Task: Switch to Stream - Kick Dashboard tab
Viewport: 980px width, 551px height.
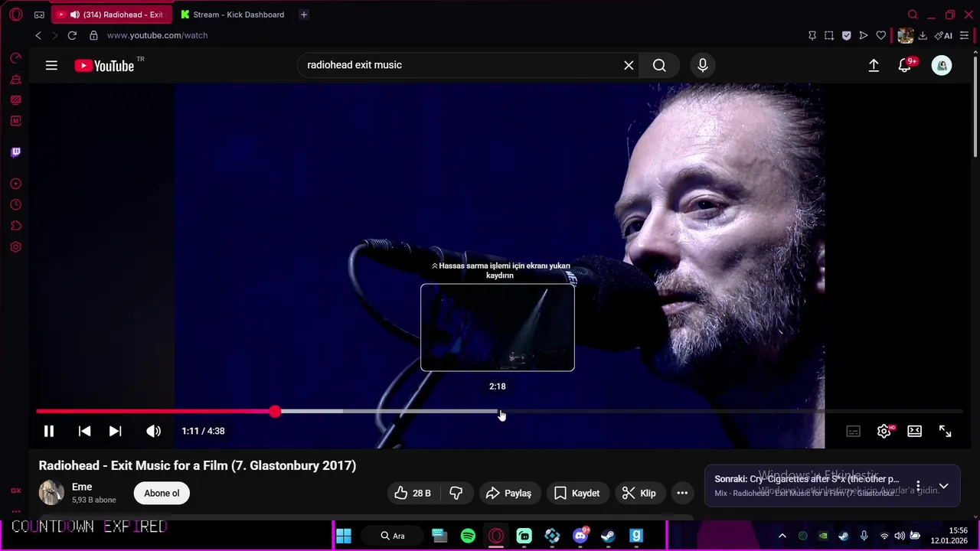Action: [232, 15]
